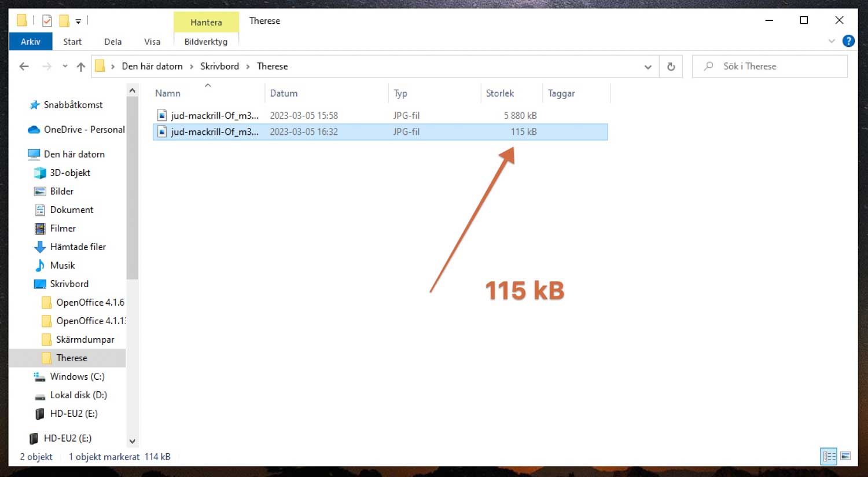The image size is (868, 477).
Task: Click Skrivbord in the address breadcrumb
Action: pyautogui.click(x=219, y=67)
